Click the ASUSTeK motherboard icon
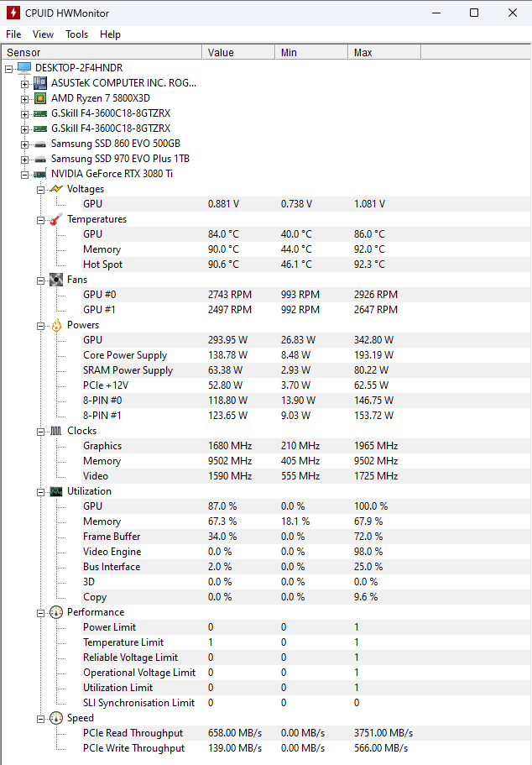The height and width of the screenshot is (765, 532). pyautogui.click(x=40, y=83)
